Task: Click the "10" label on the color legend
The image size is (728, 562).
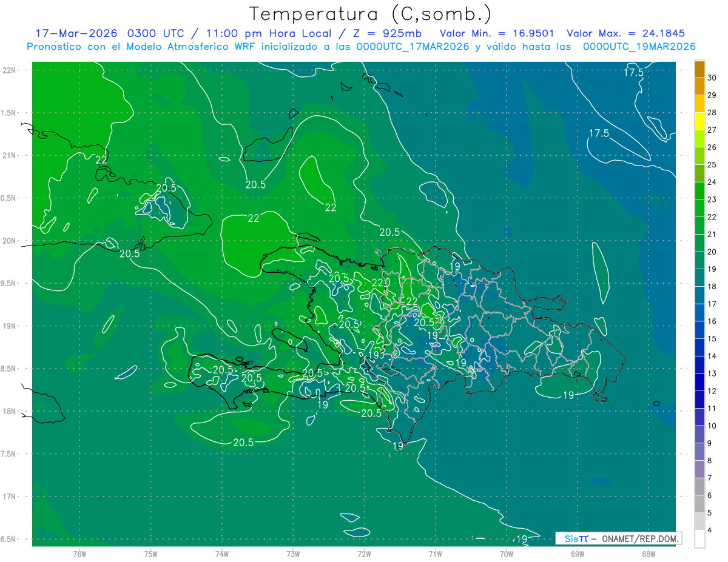Action: click(712, 426)
